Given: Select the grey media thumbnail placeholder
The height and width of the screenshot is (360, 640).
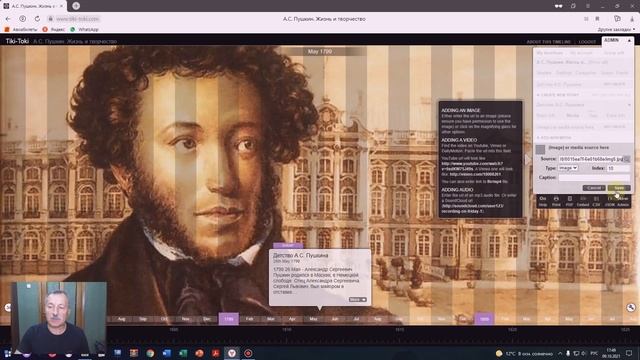Looking at the screenshot, I should [540, 149].
